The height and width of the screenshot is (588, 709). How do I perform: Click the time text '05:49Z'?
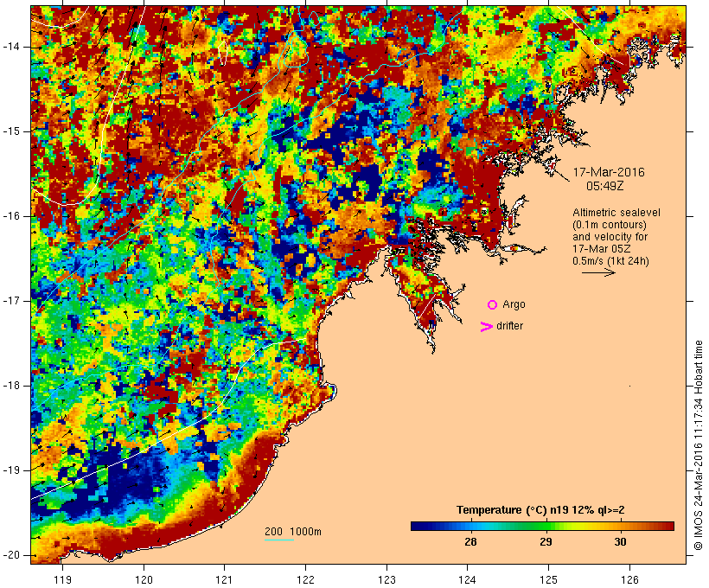[605, 186]
